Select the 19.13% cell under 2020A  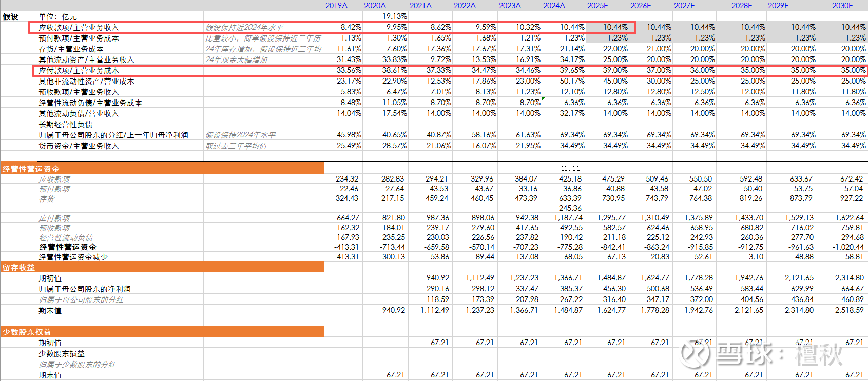point(395,16)
